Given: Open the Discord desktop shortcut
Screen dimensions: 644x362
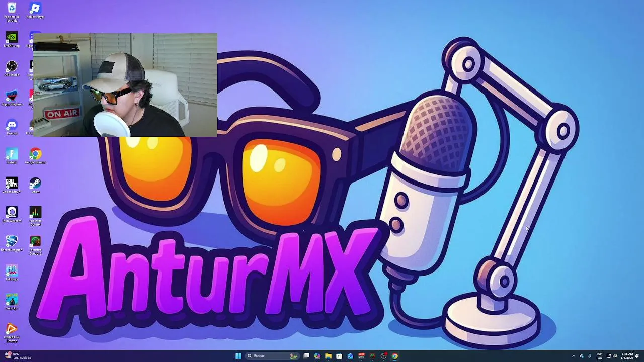Looking at the screenshot, I should (x=12, y=127).
